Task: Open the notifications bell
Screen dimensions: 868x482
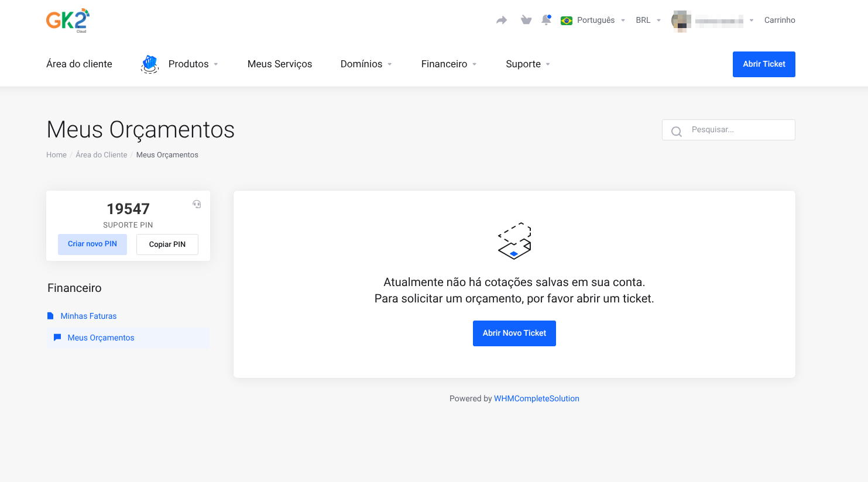Action: (x=546, y=20)
